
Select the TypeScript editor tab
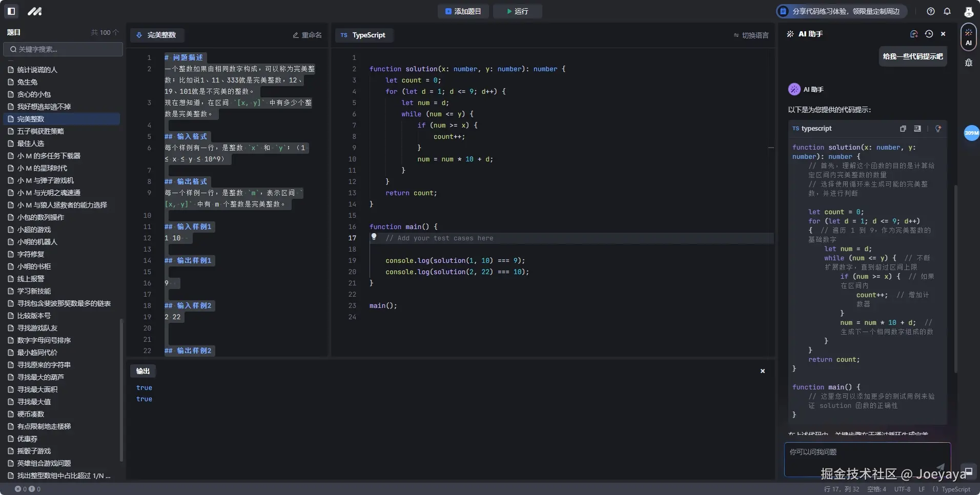(x=364, y=35)
